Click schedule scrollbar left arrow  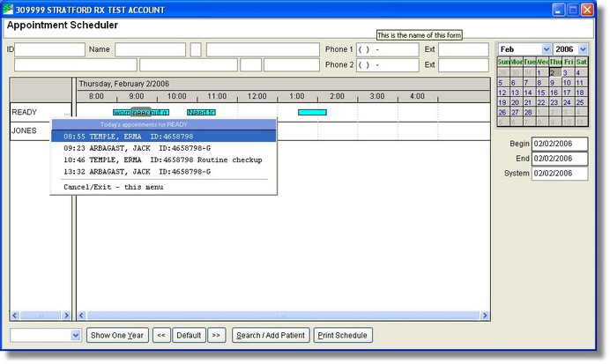click(x=82, y=316)
